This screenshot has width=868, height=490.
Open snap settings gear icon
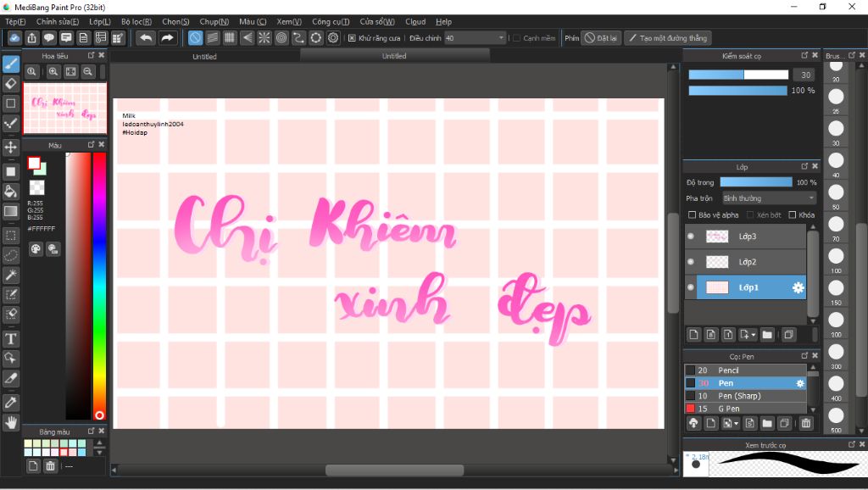click(x=332, y=37)
